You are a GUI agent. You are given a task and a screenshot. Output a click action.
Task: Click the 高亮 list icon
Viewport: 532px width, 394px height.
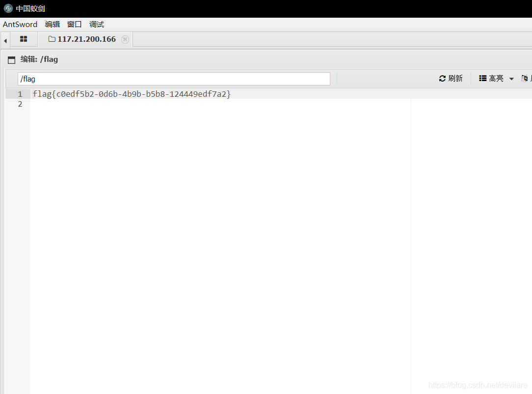(x=482, y=79)
